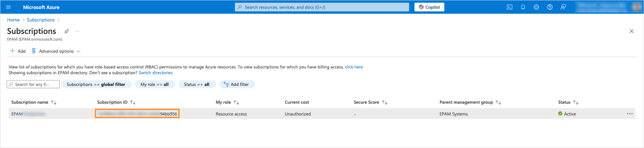Screen dimensions: 644x148
Task: Click the Copilot button
Action: (x=429, y=7)
